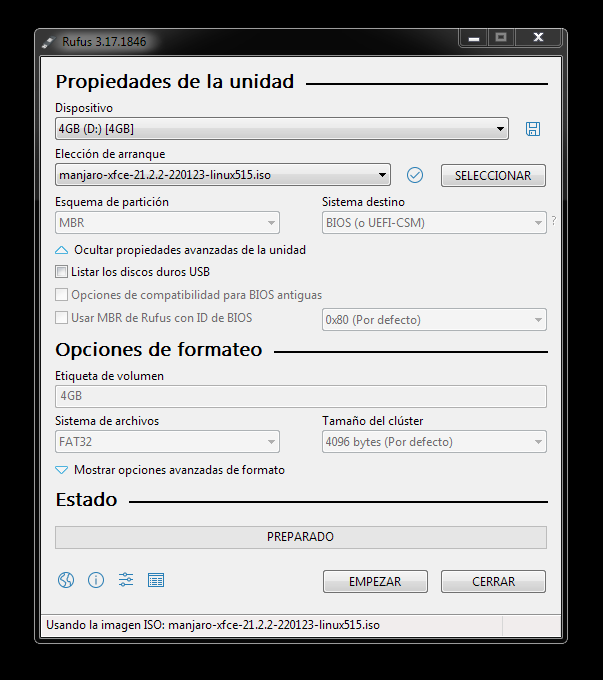Open the about information icon
This screenshot has height=680, width=603.
tap(96, 580)
